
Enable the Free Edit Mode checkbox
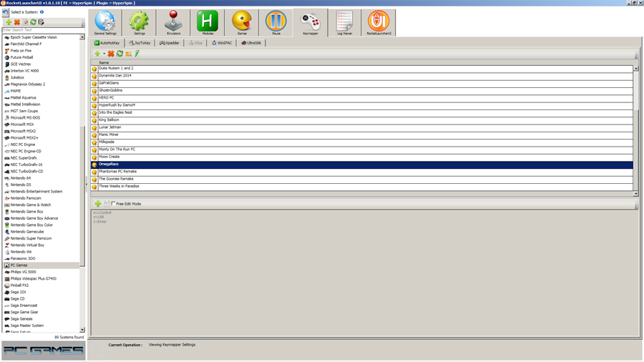[113, 204]
